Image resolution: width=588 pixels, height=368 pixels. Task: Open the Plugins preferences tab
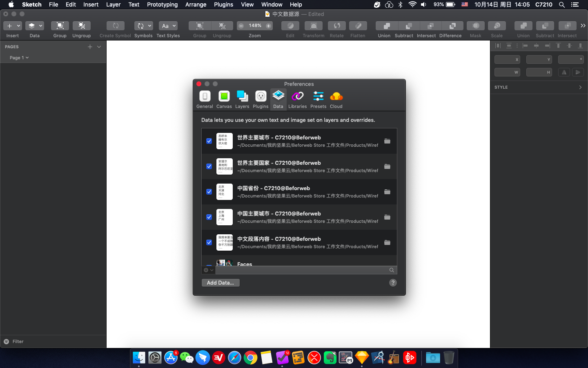pyautogui.click(x=261, y=100)
